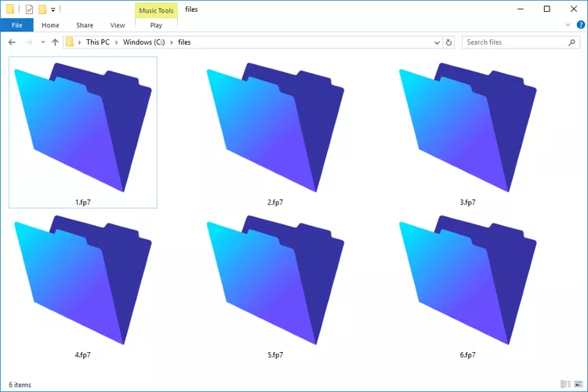Click the 1.fp7 file name label

(83, 202)
